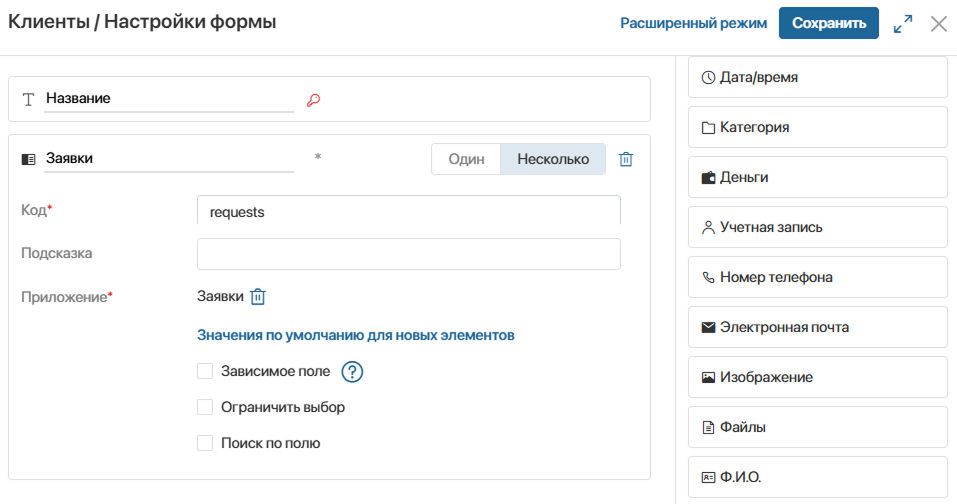Click the clock icon of Дата/время
The width and height of the screenshot is (957, 504).
[x=708, y=77]
